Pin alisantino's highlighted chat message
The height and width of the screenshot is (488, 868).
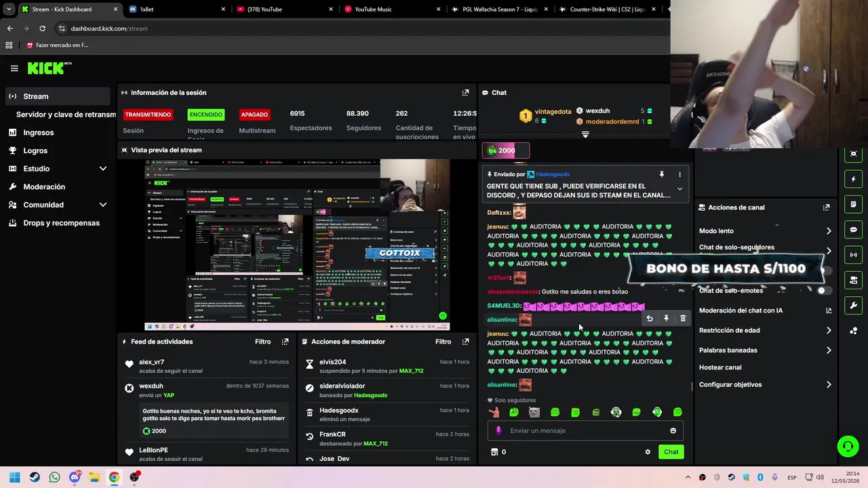point(666,319)
